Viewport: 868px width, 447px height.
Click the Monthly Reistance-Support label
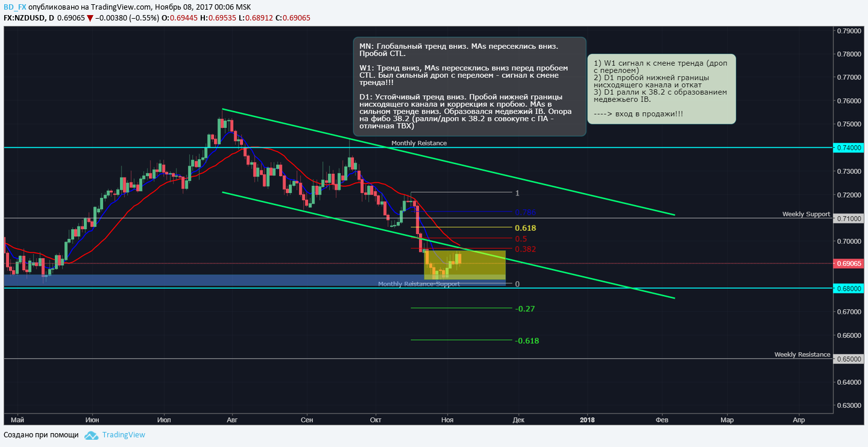coord(419,284)
